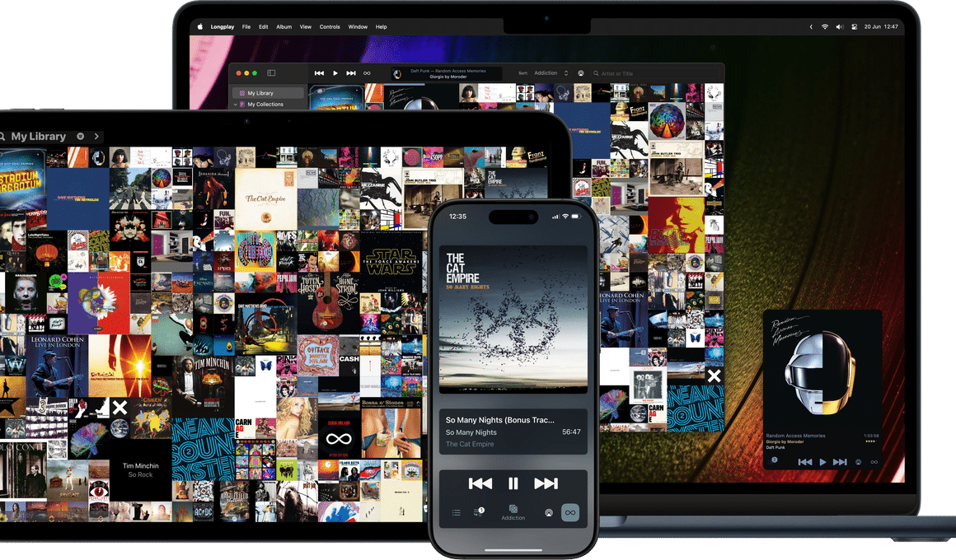Open AirPlay icon in Mac mini player
Image resolution: width=956 pixels, height=560 pixels.
(859, 462)
